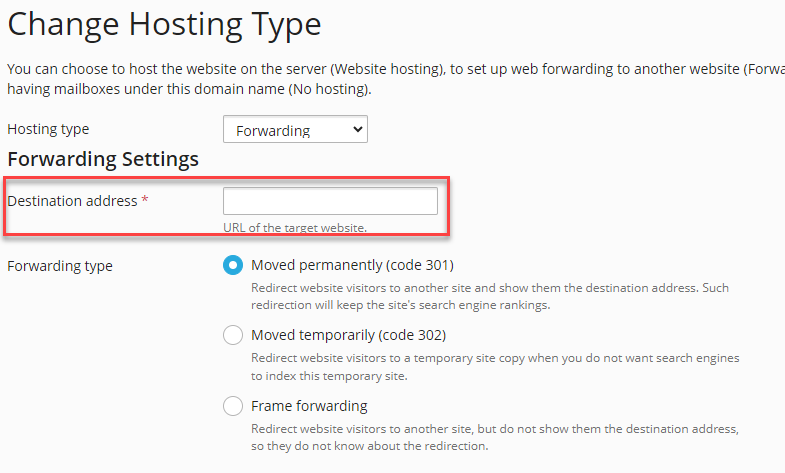Click the 'Moved permanently (code 301)' label text
The image size is (785, 473).
pos(352,265)
